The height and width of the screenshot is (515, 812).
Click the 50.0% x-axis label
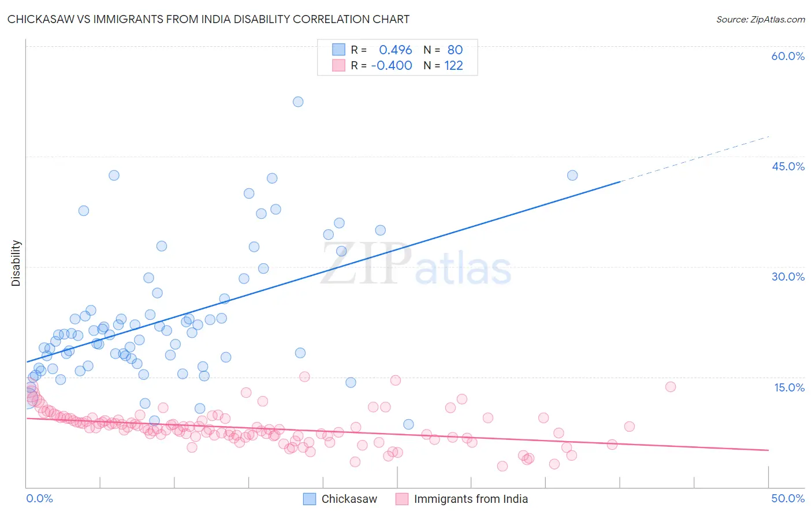788,498
